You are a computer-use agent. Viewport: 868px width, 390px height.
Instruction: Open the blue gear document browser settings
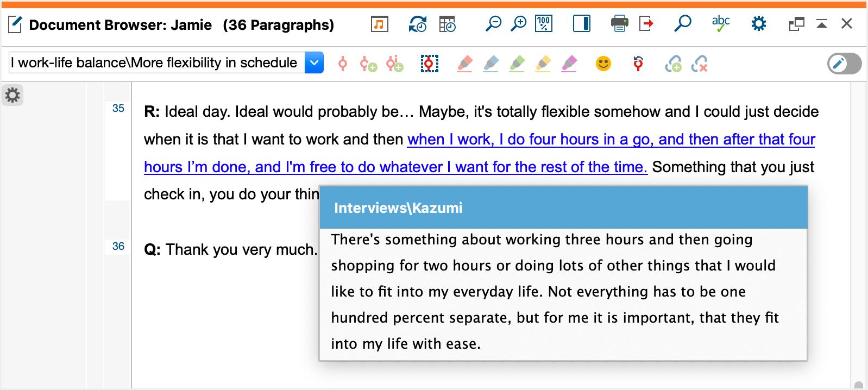tap(758, 24)
